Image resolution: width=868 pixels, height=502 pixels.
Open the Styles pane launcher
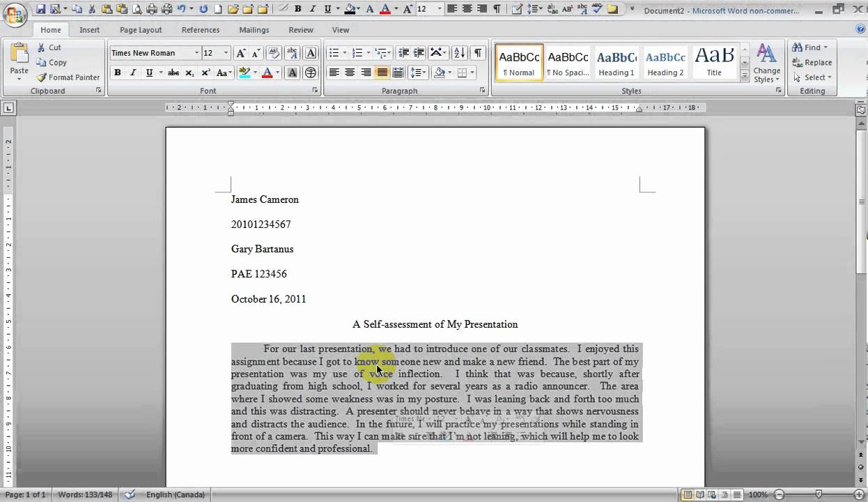(x=778, y=91)
